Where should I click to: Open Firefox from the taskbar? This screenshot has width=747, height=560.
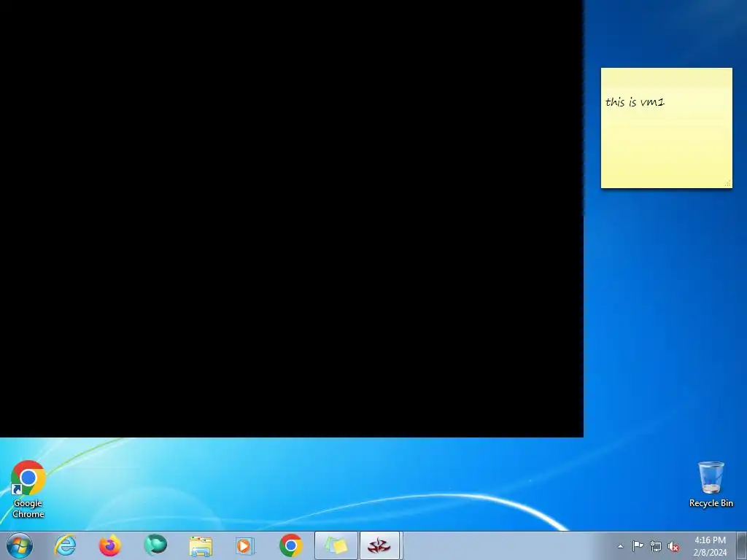[x=110, y=545]
